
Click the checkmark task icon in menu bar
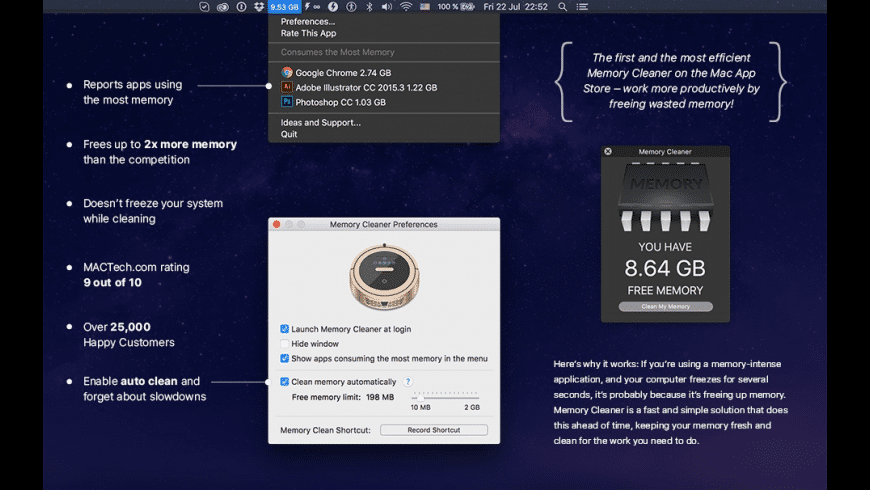pyautogui.click(x=204, y=7)
